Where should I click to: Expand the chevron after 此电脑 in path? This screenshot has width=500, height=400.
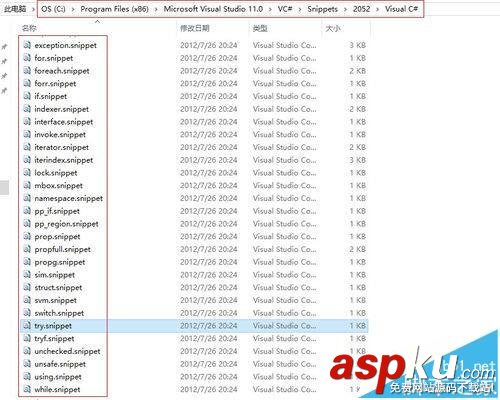click(x=33, y=9)
